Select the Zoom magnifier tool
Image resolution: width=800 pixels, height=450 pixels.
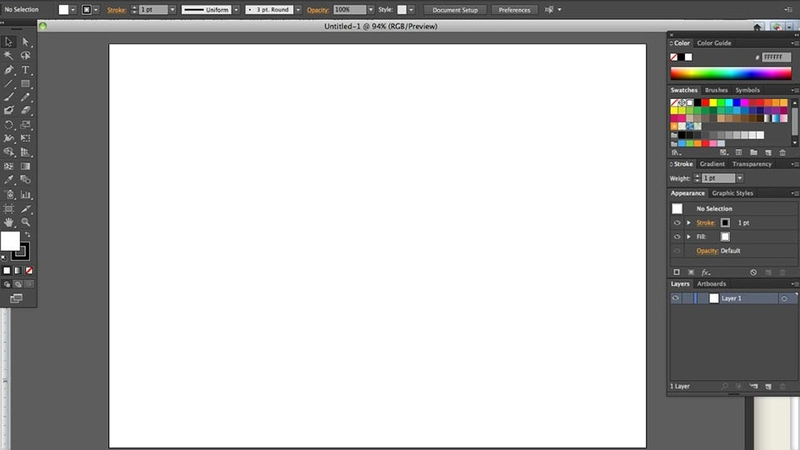[x=26, y=223]
